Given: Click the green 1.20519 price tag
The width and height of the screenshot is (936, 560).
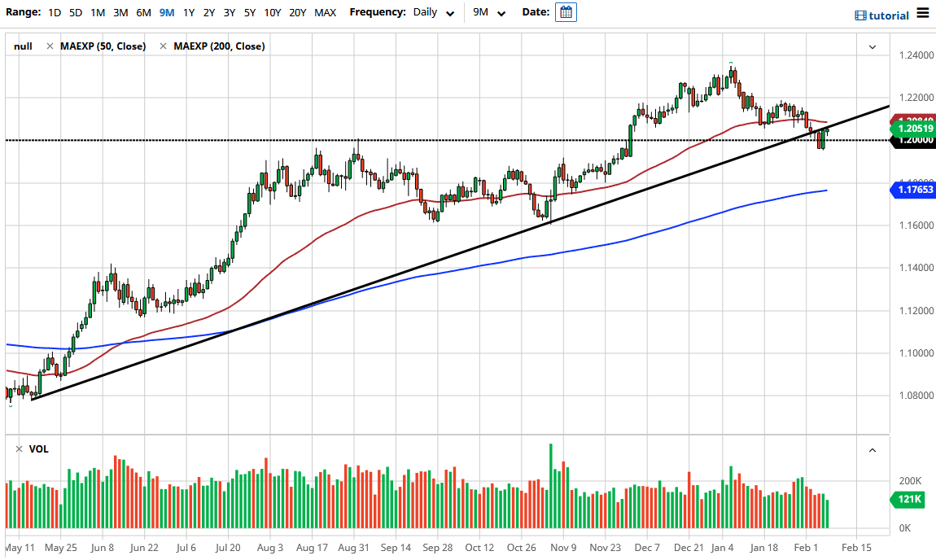Looking at the screenshot, I should (x=912, y=129).
